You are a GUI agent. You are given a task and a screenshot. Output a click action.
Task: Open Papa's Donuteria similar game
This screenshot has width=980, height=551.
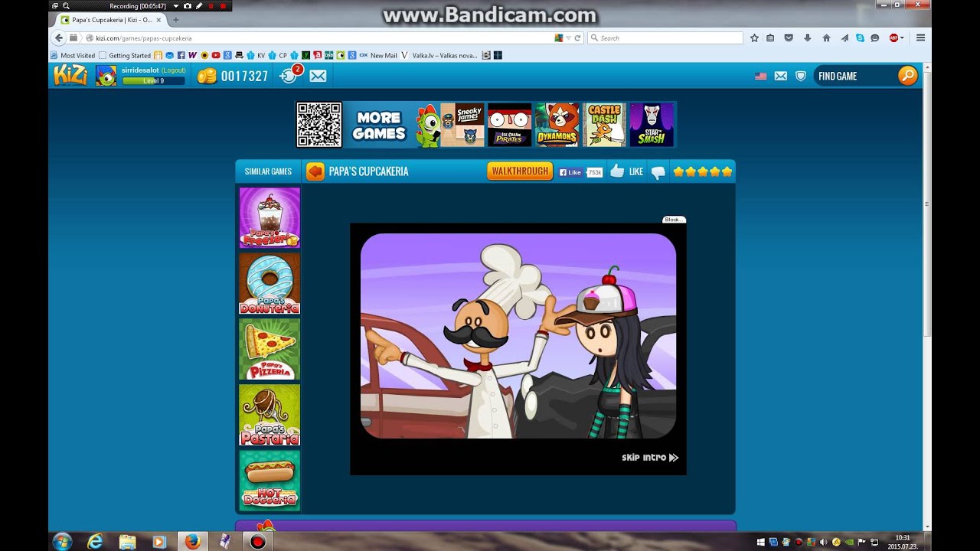pyautogui.click(x=269, y=284)
